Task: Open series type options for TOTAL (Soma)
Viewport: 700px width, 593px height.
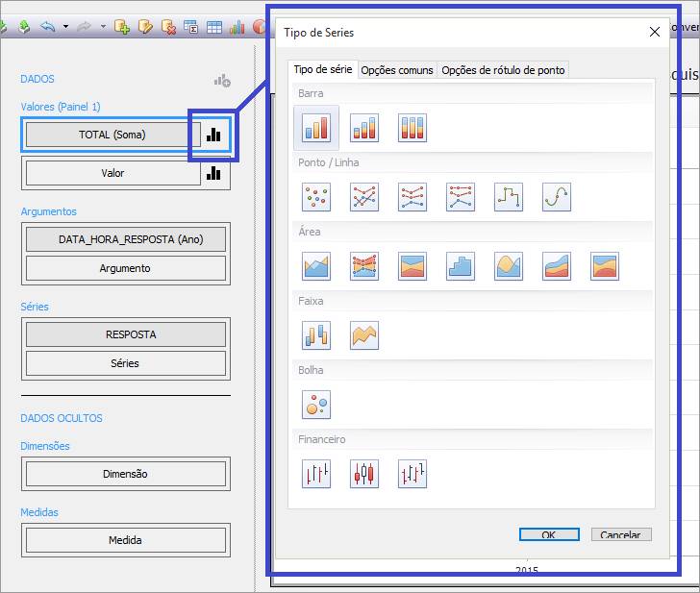Action: coord(213,135)
